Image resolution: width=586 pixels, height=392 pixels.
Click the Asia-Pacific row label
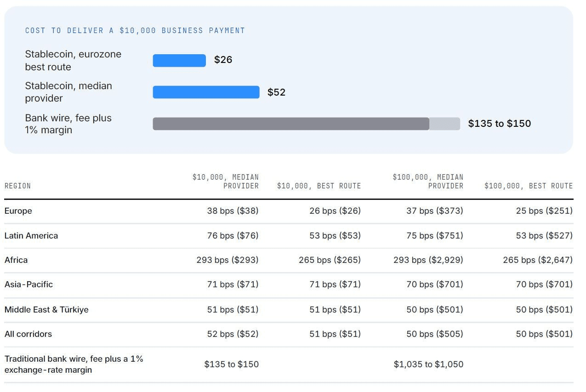coord(28,284)
